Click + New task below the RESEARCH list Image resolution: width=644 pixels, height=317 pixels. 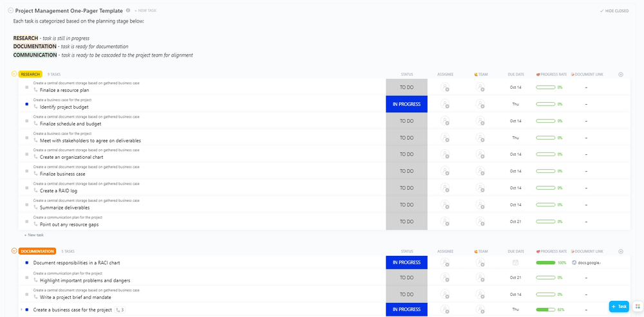(x=33, y=235)
